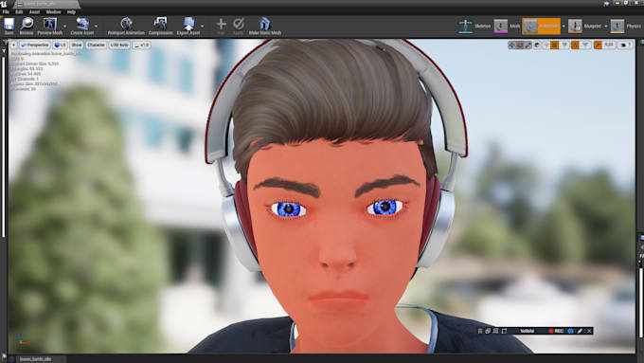Viewport: 644px width, 363px height.
Task: Toggle rotation snapping orange icon
Action: coord(575,45)
